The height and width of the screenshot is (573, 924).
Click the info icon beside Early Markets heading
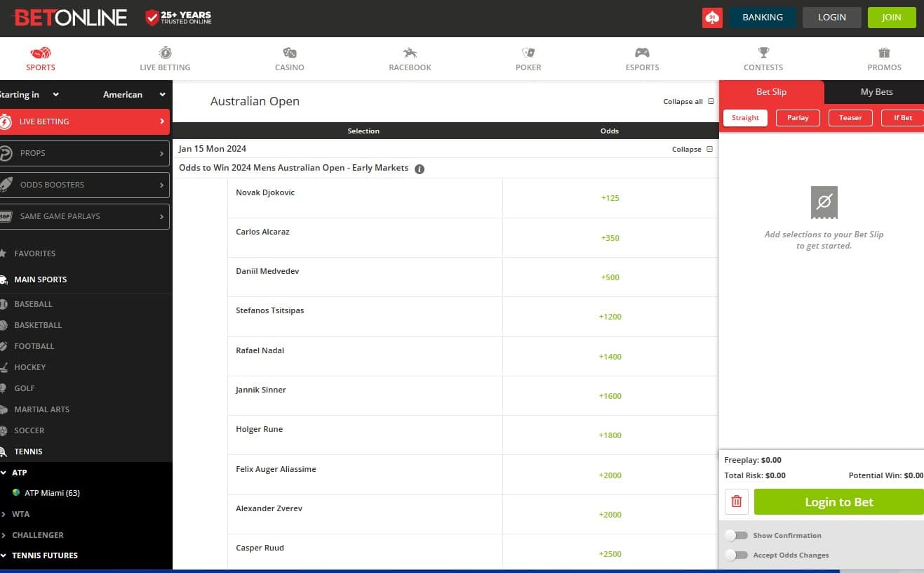tap(420, 169)
